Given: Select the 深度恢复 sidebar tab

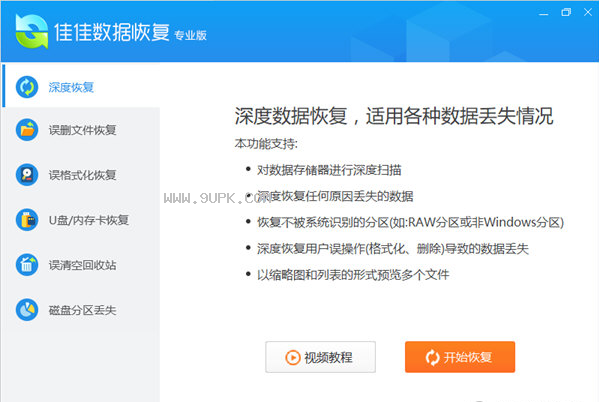Looking at the screenshot, I should click(81, 86).
